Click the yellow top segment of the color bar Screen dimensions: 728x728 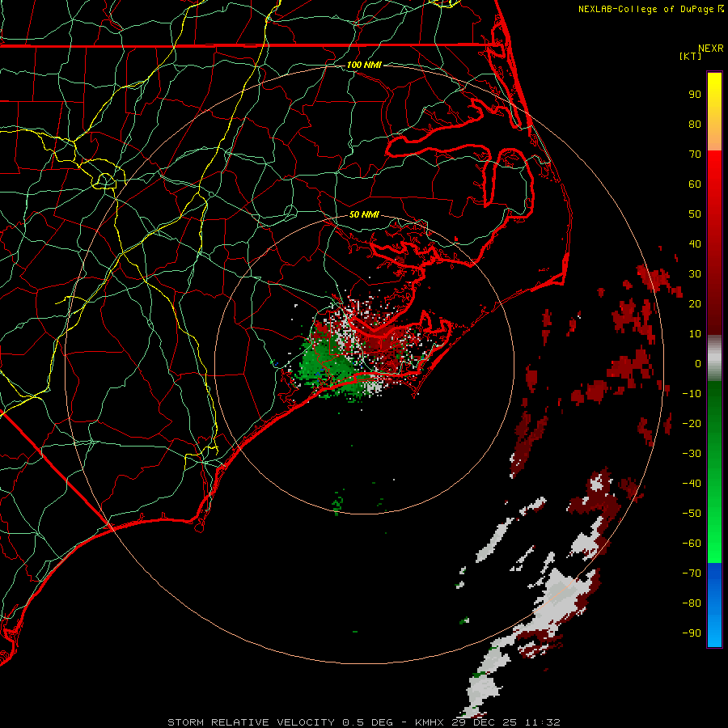(x=714, y=112)
